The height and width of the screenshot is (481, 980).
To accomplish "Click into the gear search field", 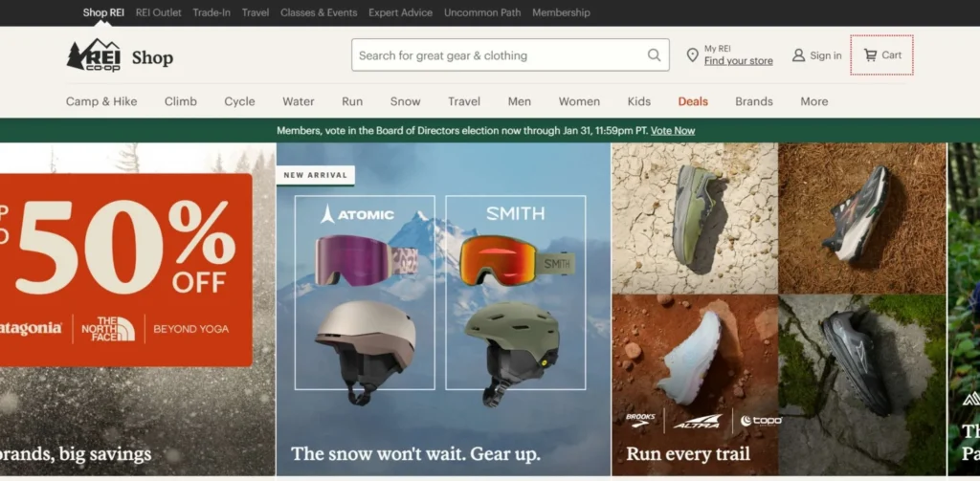I will [x=498, y=55].
